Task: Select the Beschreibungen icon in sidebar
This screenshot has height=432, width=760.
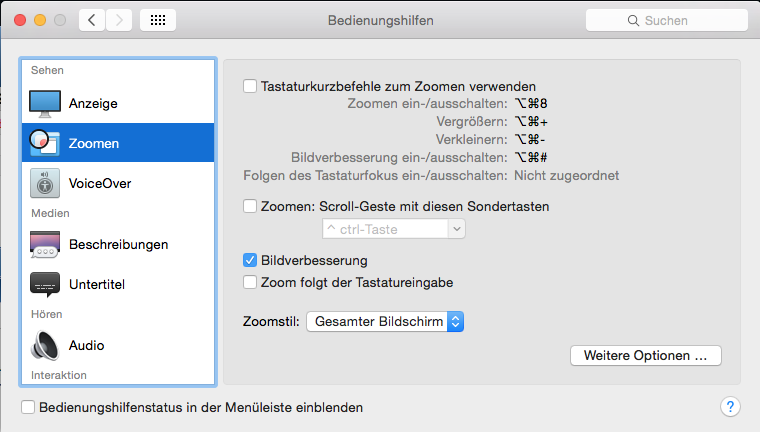Action: (45, 244)
